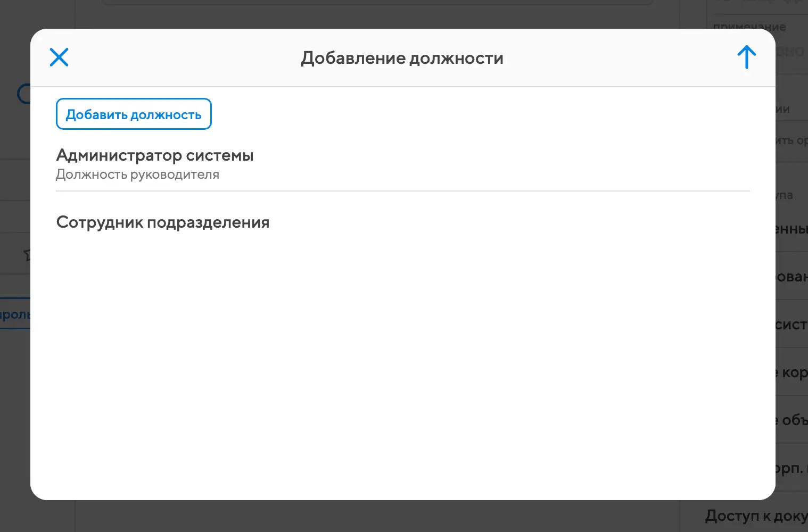This screenshot has width=808, height=532.
Task: Click the background row ending in ован
Action: pyautogui.click(x=791, y=277)
